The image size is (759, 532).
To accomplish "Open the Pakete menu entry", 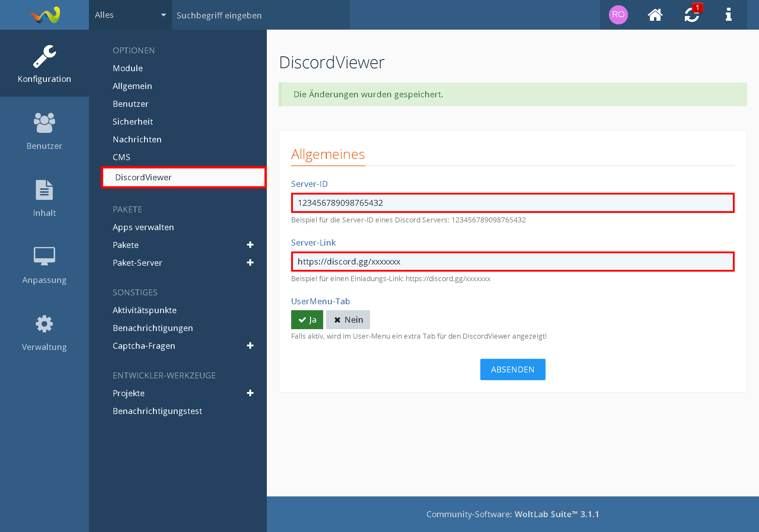I will point(126,245).
